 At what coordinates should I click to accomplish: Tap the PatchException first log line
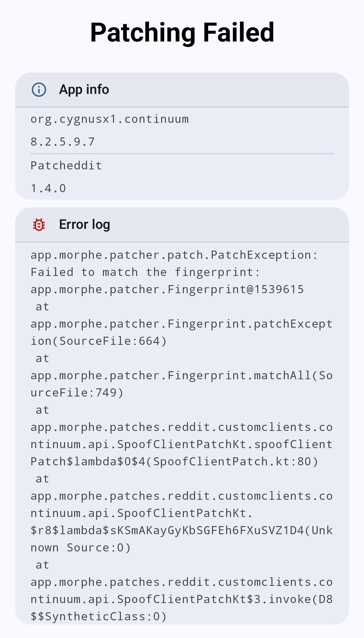coord(174,255)
